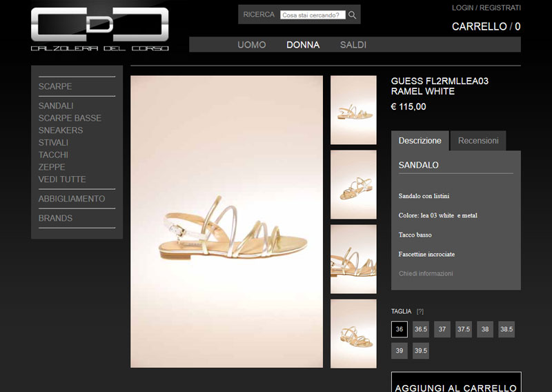
Task: Browse SCARPE BASSE category
Action: [70, 118]
